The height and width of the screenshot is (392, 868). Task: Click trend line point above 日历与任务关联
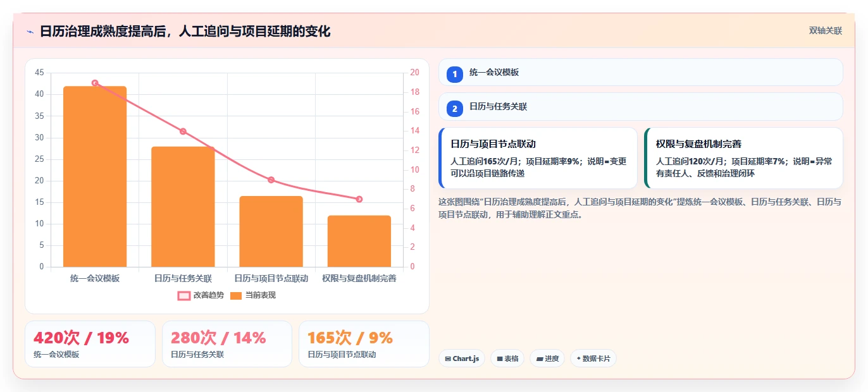(183, 132)
